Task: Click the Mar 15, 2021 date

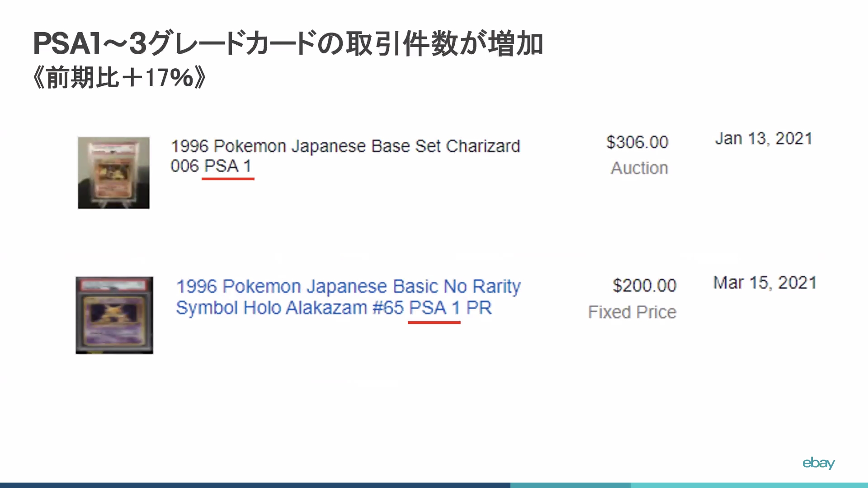Action: pos(765,283)
